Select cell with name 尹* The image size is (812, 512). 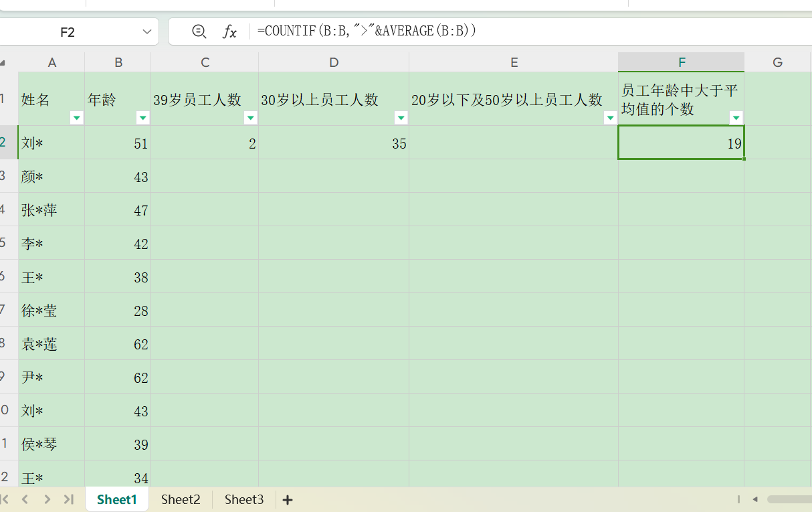tap(52, 377)
